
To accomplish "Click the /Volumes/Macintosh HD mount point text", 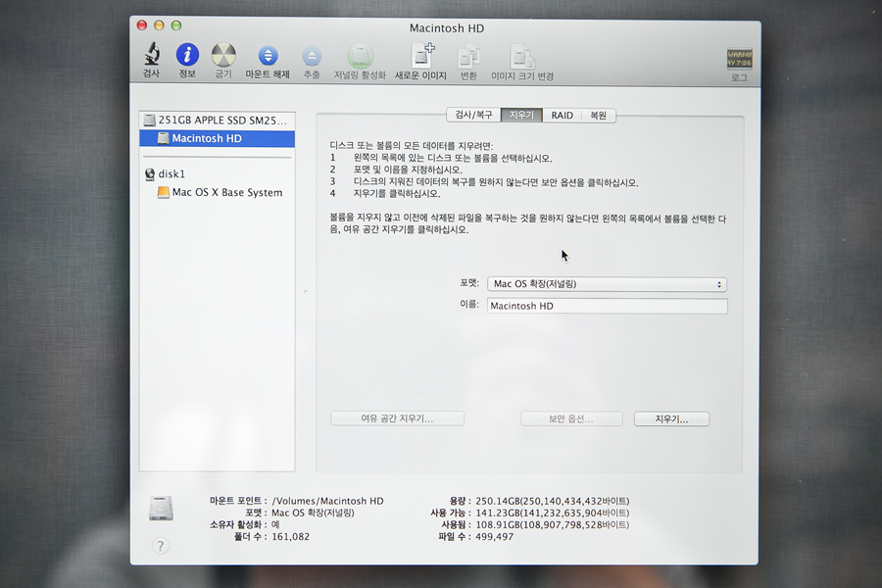I will point(327,501).
